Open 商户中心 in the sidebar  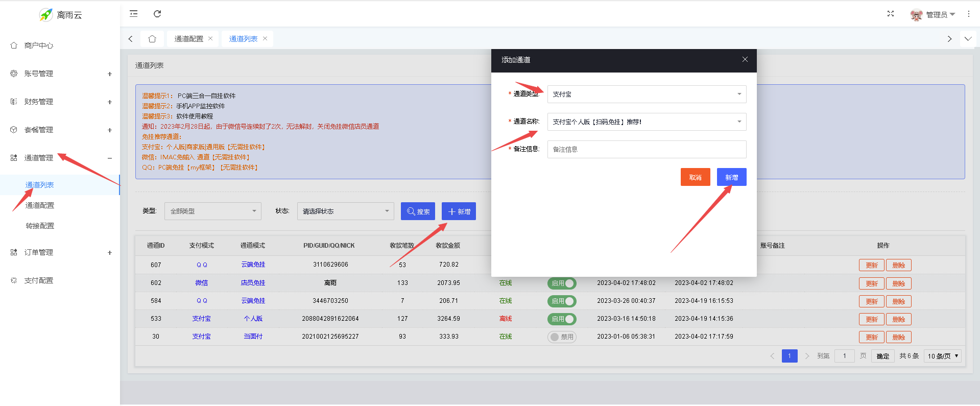coord(39,45)
